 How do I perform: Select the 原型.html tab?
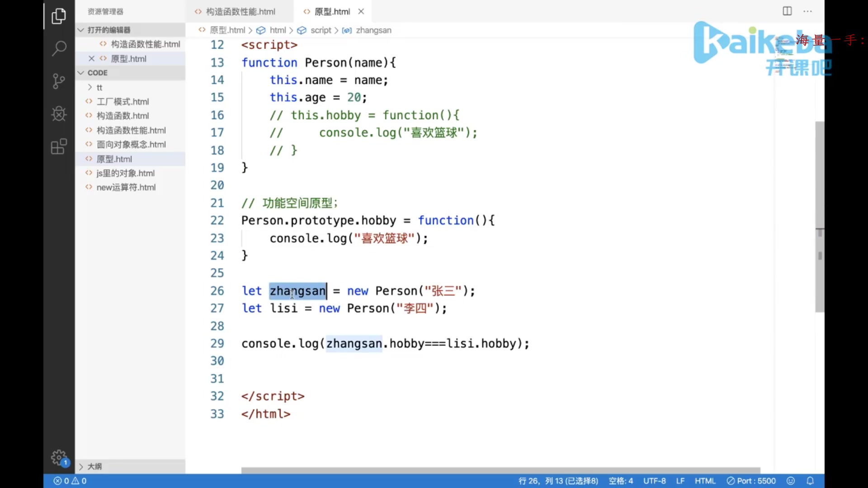pyautogui.click(x=331, y=11)
